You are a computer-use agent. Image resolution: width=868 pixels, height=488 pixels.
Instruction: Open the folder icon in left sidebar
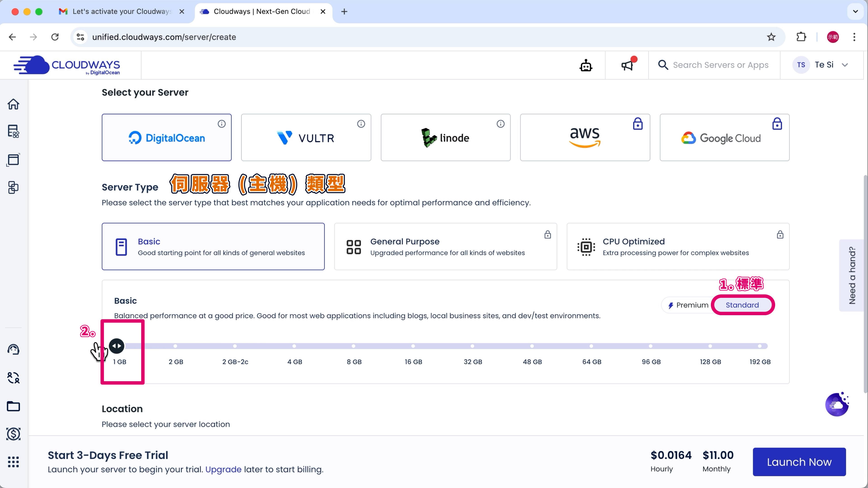click(14, 406)
